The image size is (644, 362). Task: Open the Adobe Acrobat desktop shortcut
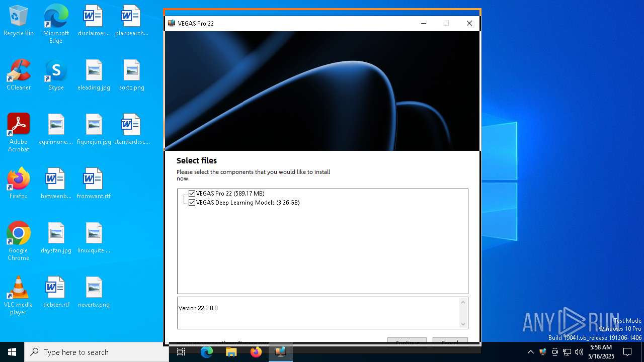pyautogui.click(x=19, y=133)
